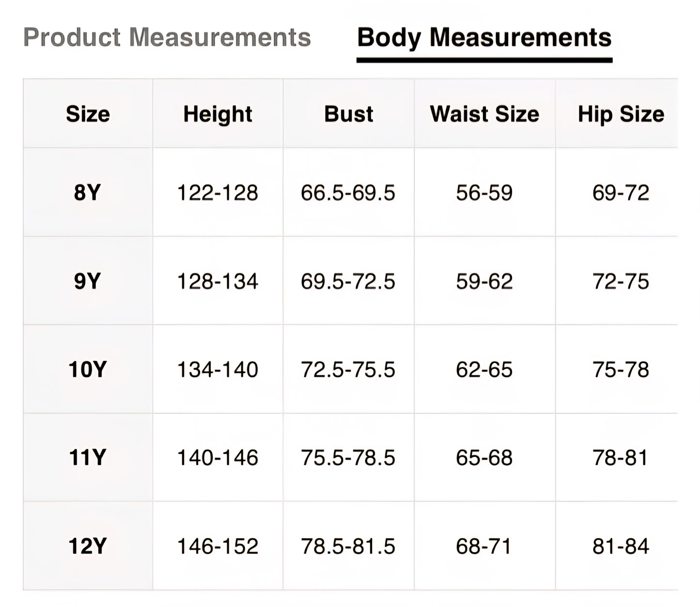Click the 146-152 height cell
The height and width of the screenshot is (607, 700).
218,546
